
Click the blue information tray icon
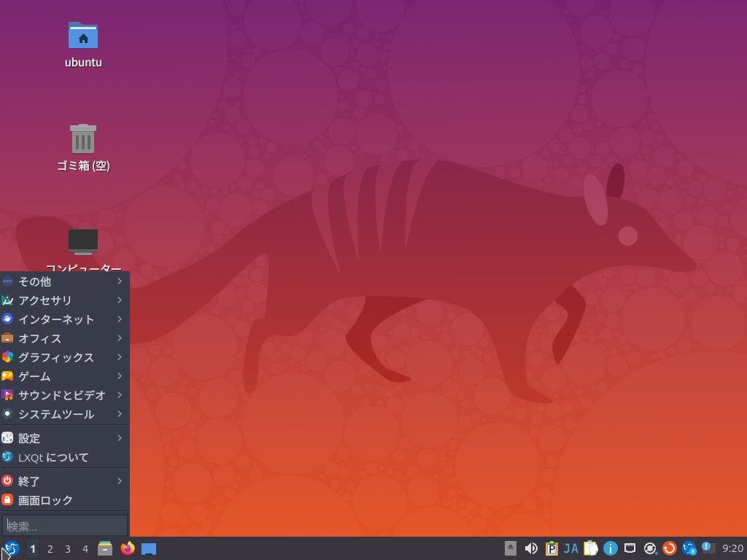pos(611,548)
